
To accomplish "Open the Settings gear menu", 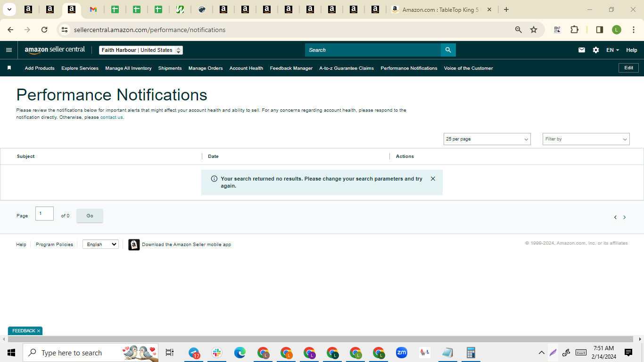I will [x=596, y=50].
